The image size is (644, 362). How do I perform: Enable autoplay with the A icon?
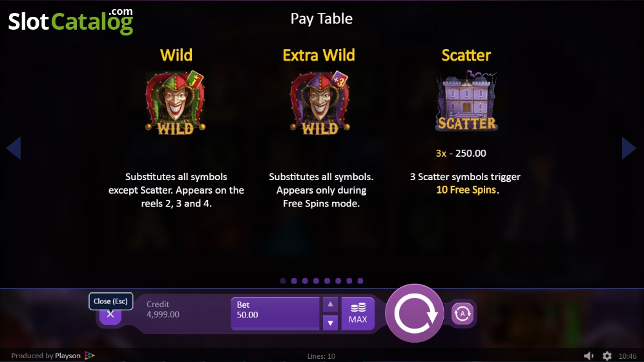tap(462, 314)
